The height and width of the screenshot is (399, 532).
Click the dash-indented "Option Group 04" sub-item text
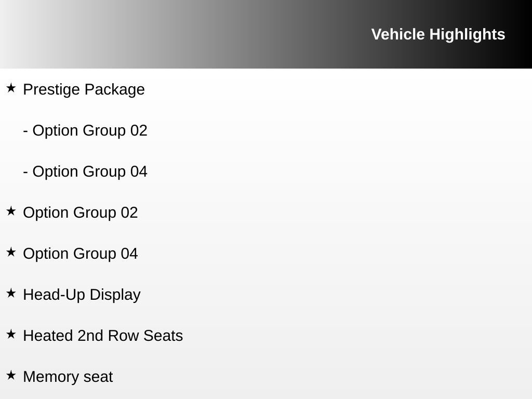point(90,171)
